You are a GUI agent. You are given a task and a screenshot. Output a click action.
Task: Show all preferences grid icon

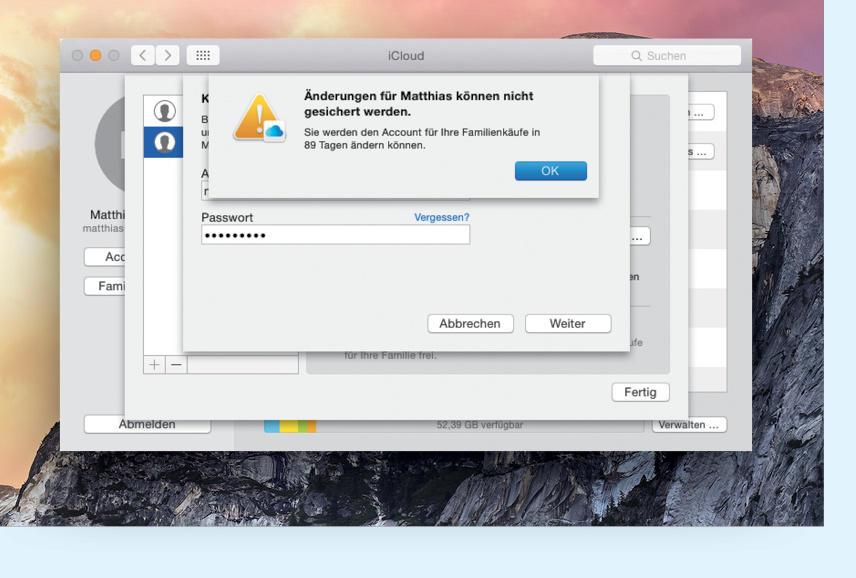tap(203, 56)
